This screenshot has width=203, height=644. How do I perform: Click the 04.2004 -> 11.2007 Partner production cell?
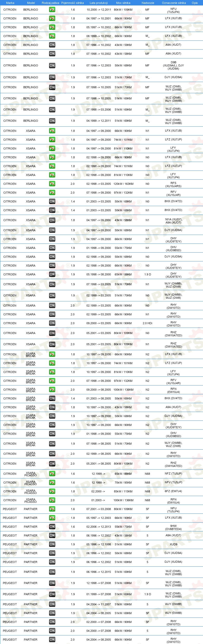[99, 604]
